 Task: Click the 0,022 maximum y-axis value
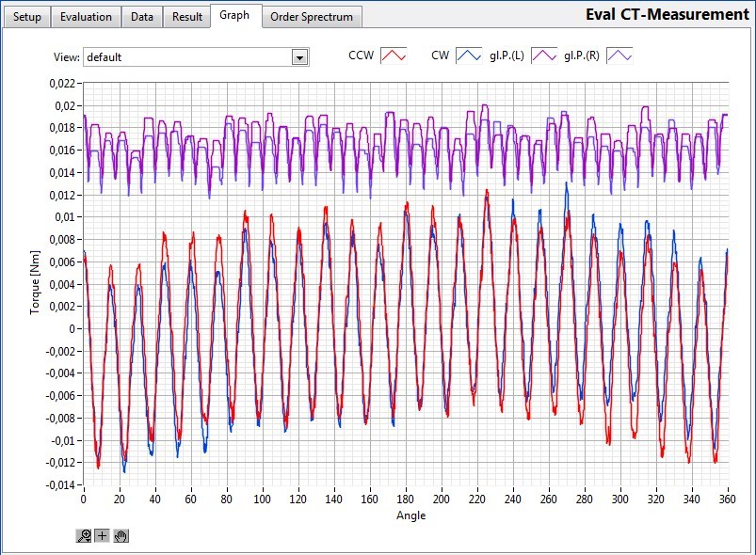[x=59, y=83]
